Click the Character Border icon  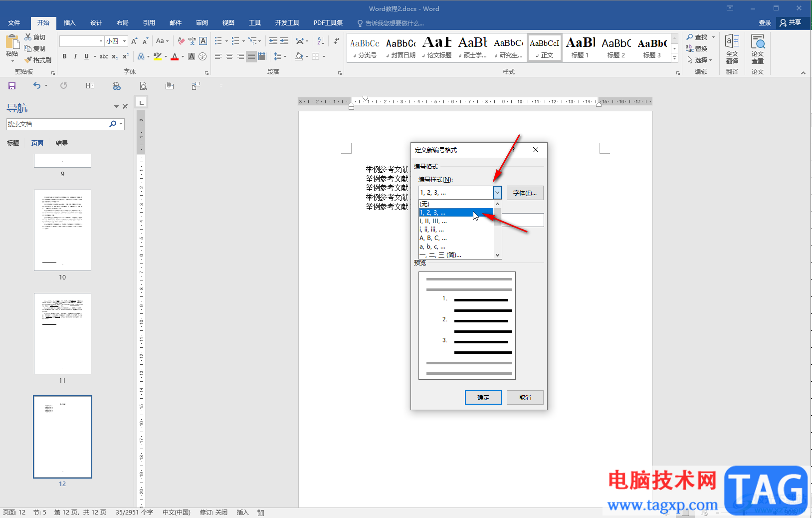coord(203,41)
